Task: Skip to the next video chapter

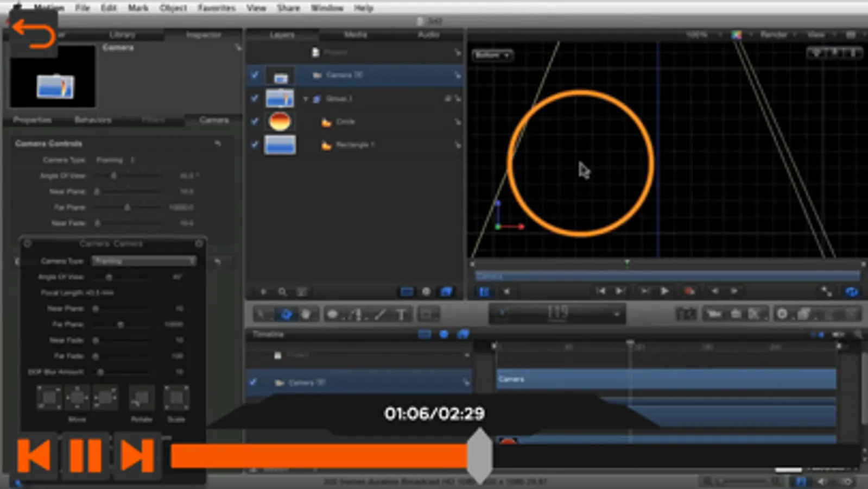Action: click(137, 455)
